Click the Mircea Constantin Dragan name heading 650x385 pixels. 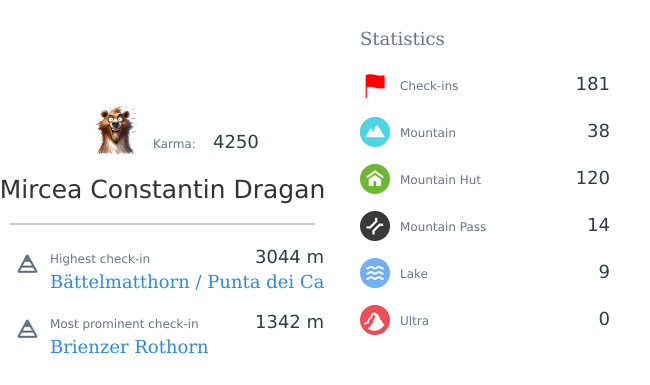162,190
